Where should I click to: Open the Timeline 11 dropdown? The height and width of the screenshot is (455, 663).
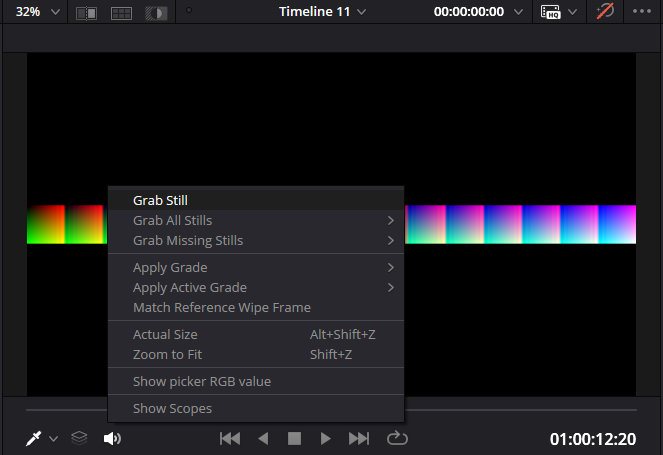(322, 12)
